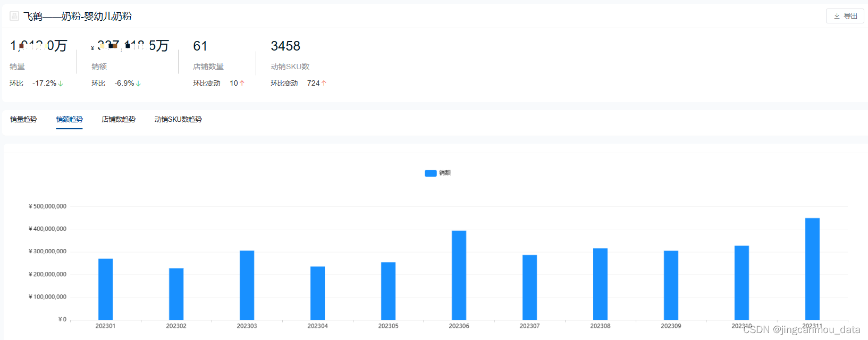Click the 202303 bar in chart
The image size is (868, 340).
click(x=247, y=285)
